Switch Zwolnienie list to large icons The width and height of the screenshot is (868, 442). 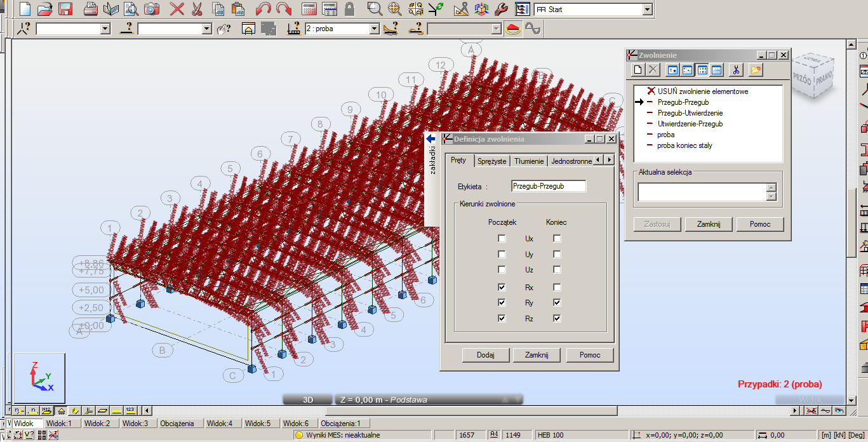tap(673, 70)
